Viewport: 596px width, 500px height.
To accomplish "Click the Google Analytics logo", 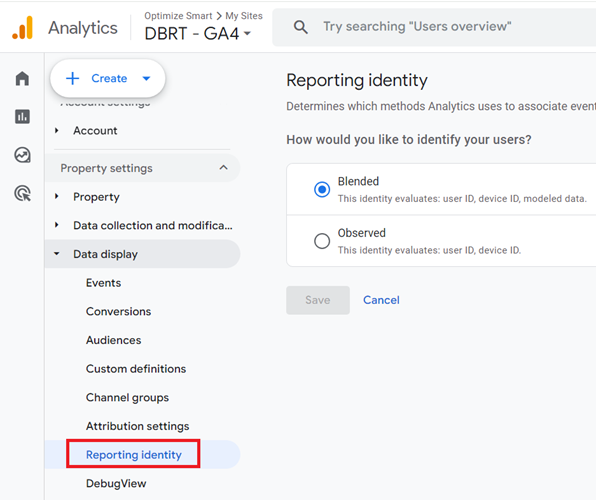I will coord(23,27).
